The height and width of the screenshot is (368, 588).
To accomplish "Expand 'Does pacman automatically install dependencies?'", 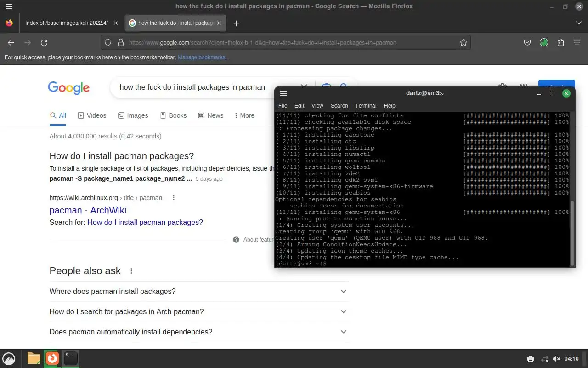I will pos(198,332).
